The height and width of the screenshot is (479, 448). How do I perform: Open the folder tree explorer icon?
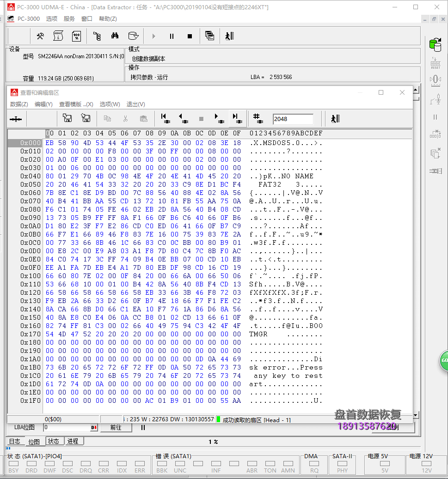click(x=97, y=36)
